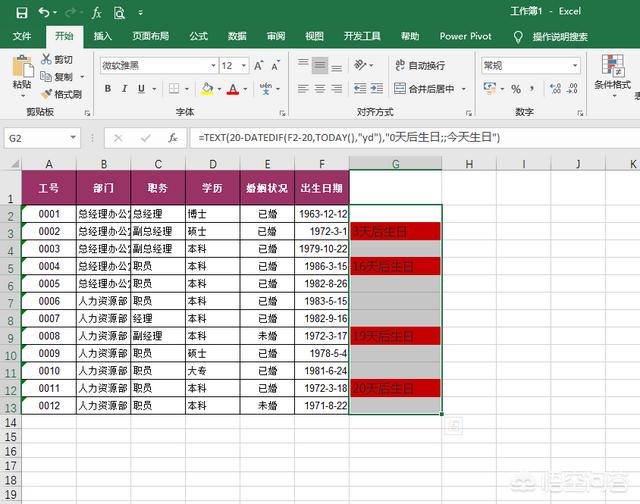Image resolution: width=640 pixels, height=504 pixels.
Task: Increase the indent level
Action: tap(377, 89)
